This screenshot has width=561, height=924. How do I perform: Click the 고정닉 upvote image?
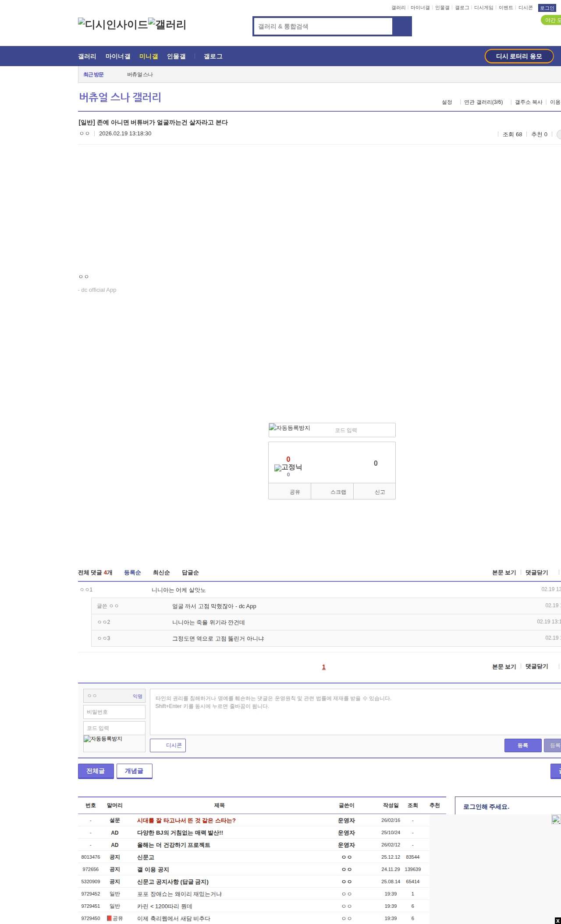coord(288,467)
